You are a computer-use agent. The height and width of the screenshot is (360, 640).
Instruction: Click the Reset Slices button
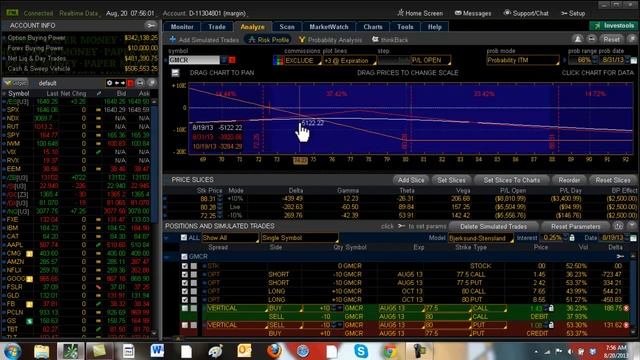click(x=613, y=180)
